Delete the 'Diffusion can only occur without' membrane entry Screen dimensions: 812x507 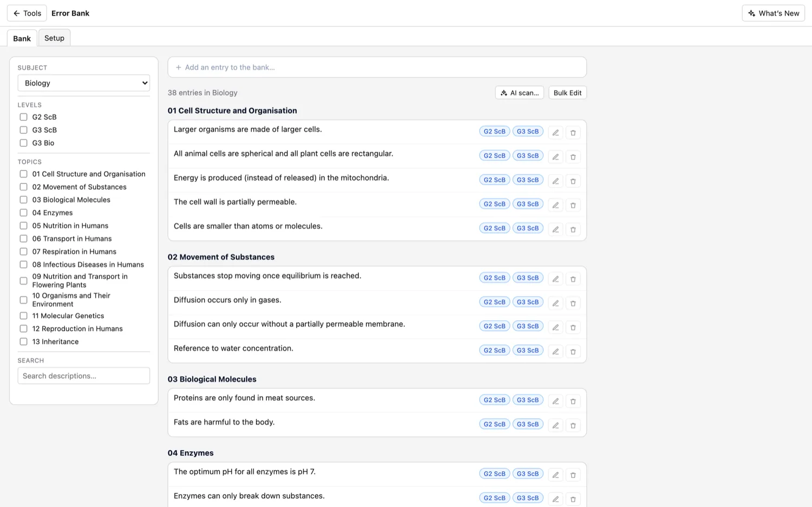573,327
